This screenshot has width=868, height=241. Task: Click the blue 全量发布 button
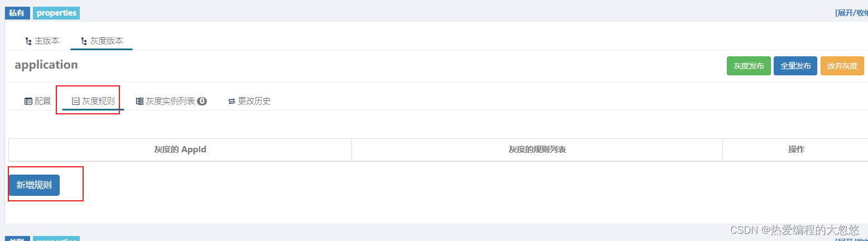click(x=795, y=66)
